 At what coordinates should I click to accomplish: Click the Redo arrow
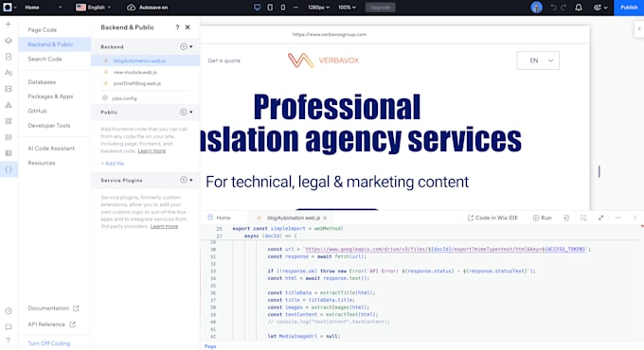[563, 8]
